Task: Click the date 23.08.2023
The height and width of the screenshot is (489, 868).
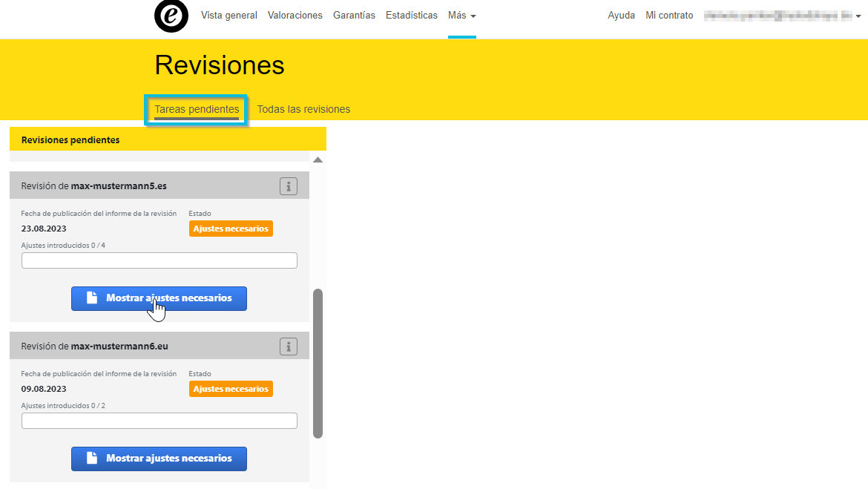Action: [44, 229]
